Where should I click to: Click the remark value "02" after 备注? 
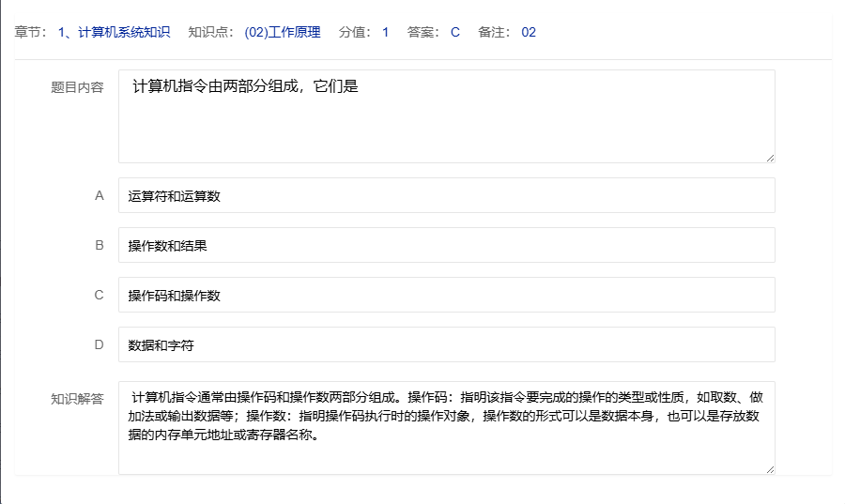pyautogui.click(x=529, y=32)
